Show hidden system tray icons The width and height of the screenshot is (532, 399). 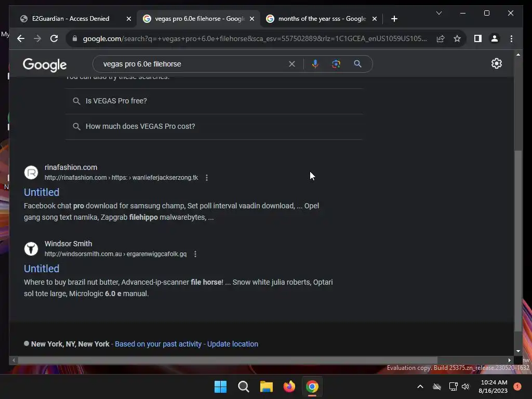[x=420, y=387]
